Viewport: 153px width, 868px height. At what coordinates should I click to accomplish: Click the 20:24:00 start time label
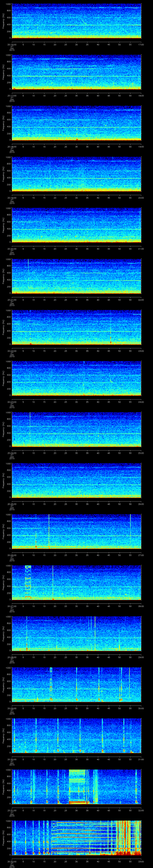pyautogui.click(x=12, y=453)
